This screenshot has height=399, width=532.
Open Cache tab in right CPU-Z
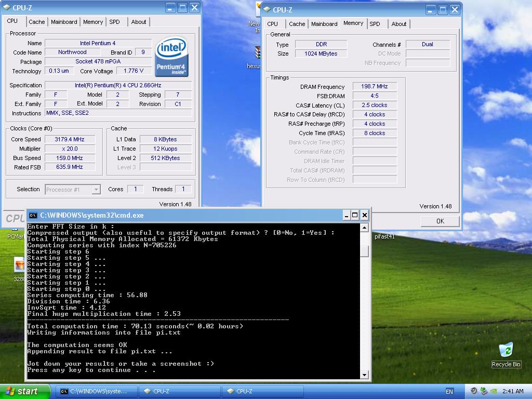pyautogui.click(x=297, y=24)
